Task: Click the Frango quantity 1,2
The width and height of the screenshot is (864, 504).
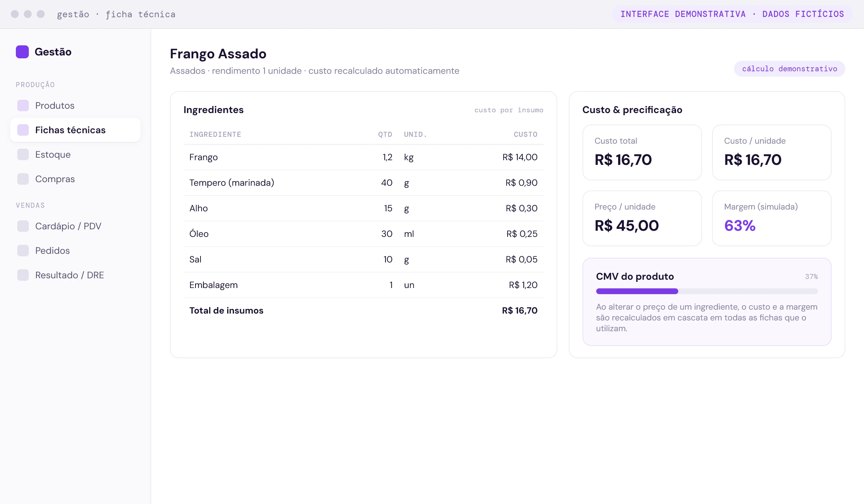Action: coord(387,157)
